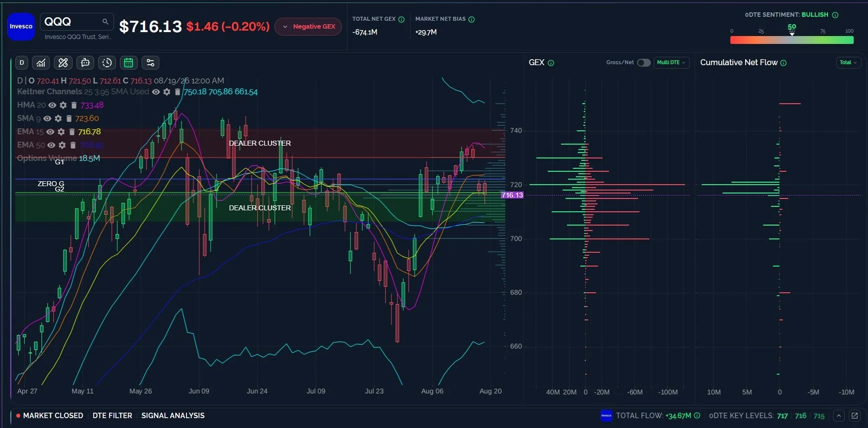This screenshot has width=868, height=428.
Task: Click the 0DTE sentiment marker at 50
Action: coord(792,34)
